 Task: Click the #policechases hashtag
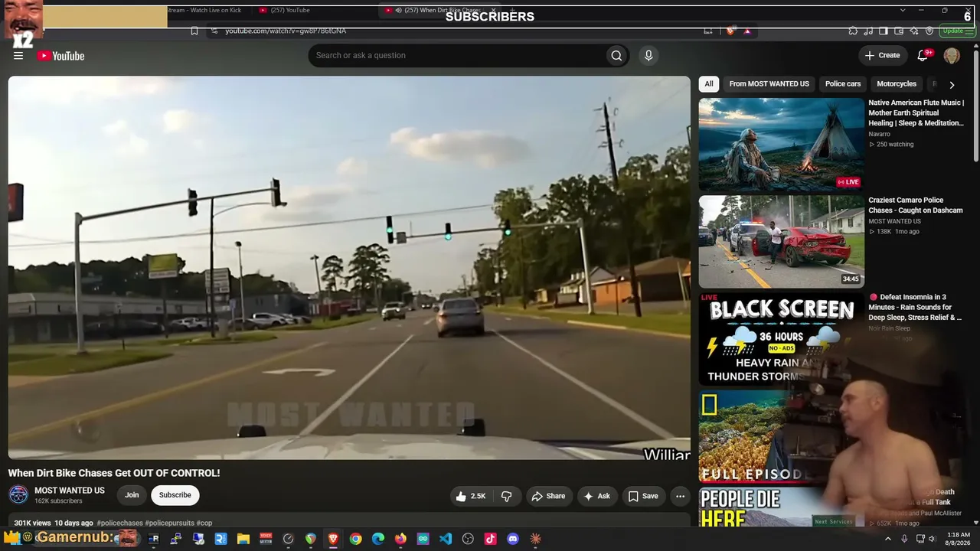click(x=119, y=523)
